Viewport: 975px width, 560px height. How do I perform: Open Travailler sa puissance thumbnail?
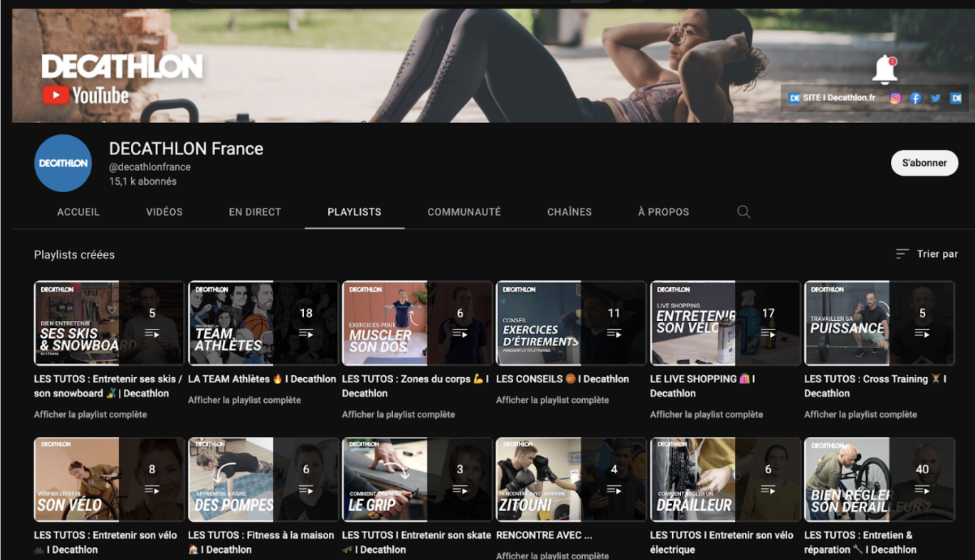(879, 323)
